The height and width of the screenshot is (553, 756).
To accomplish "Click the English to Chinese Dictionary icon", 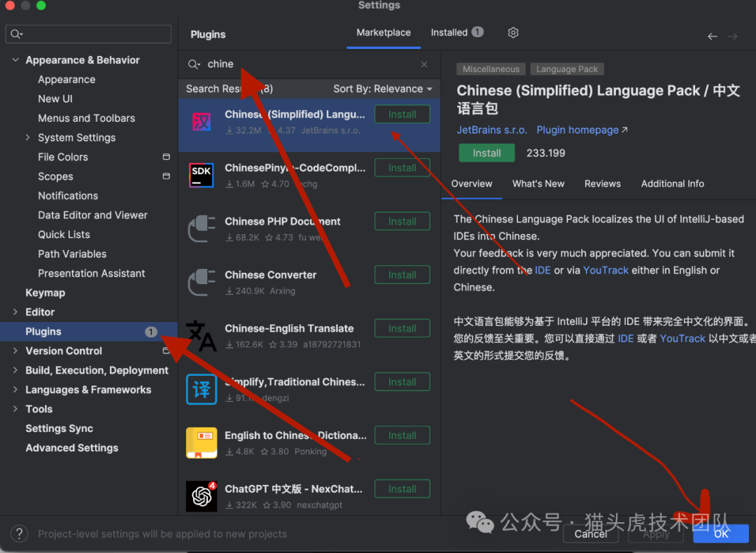I will coord(202,442).
